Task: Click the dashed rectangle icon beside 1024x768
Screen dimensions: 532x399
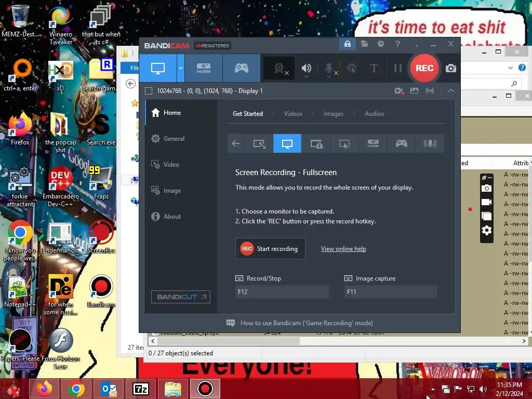Action: pyautogui.click(x=148, y=91)
